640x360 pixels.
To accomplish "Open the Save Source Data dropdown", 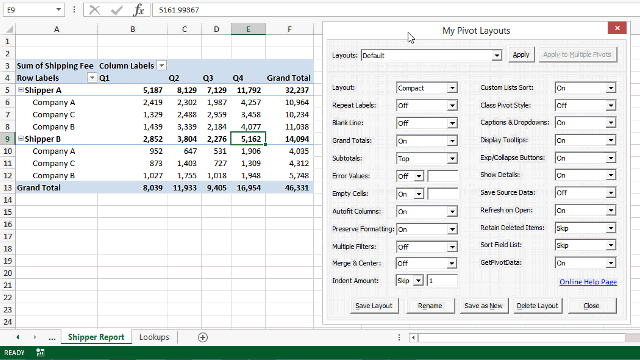I will pyautogui.click(x=611, y=193).
